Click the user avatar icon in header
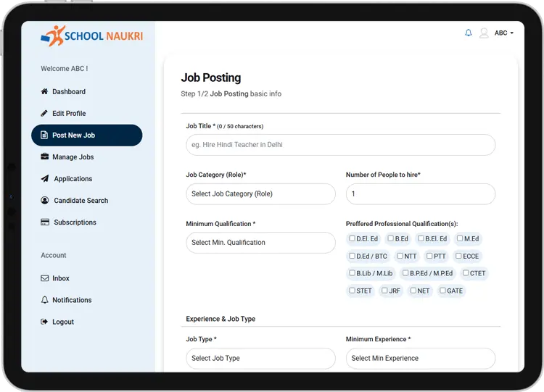The width and height of the screenshot is (544, 392). point(484,33)
